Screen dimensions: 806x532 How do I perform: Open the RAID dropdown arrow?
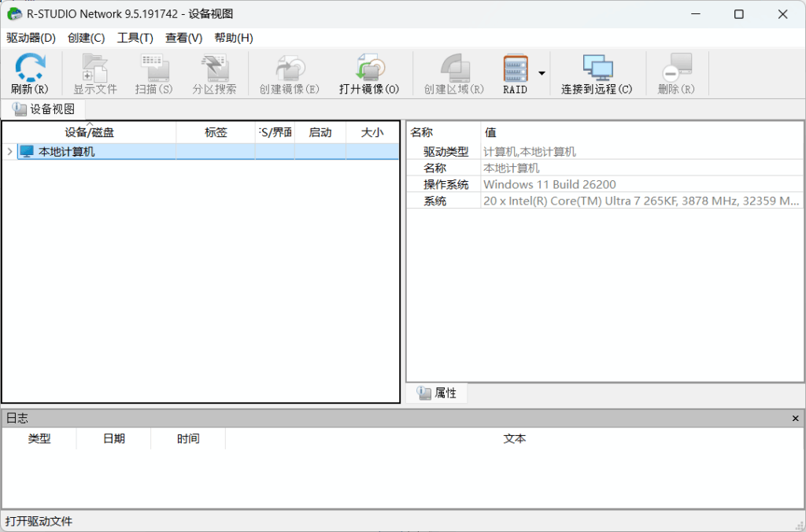click(540, 72)
